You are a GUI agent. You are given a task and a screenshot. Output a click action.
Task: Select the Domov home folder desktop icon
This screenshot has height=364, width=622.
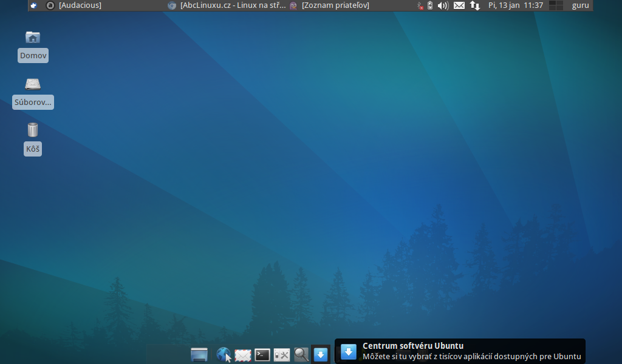click(x=33, y=46)
